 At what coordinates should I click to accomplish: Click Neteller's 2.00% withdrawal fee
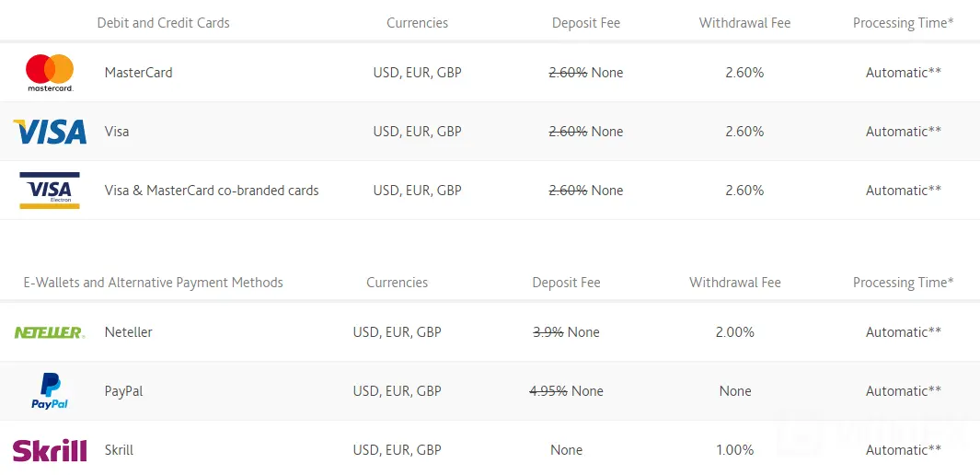tap(735, 332)
